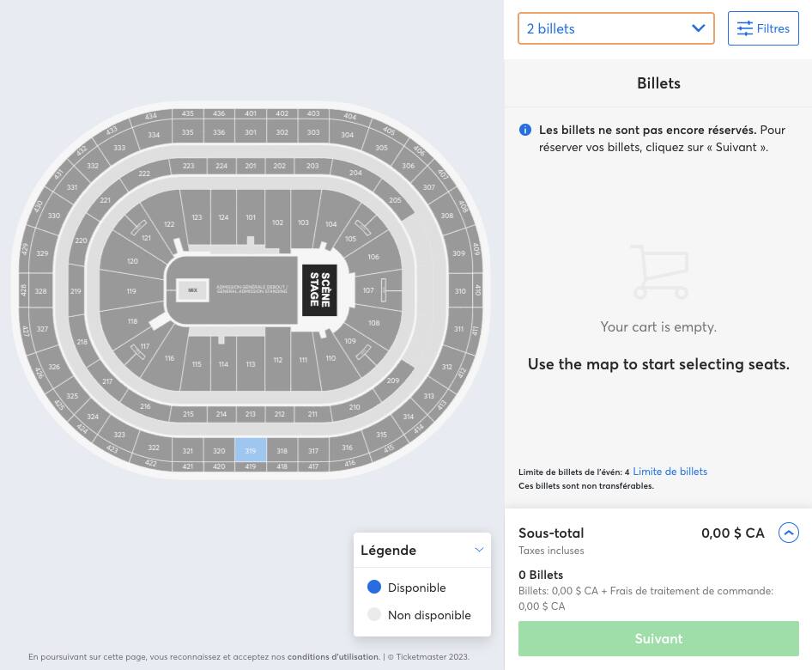Open the conditions d'utilisation link
Viewport: 812px width, 670px height.
332,657
